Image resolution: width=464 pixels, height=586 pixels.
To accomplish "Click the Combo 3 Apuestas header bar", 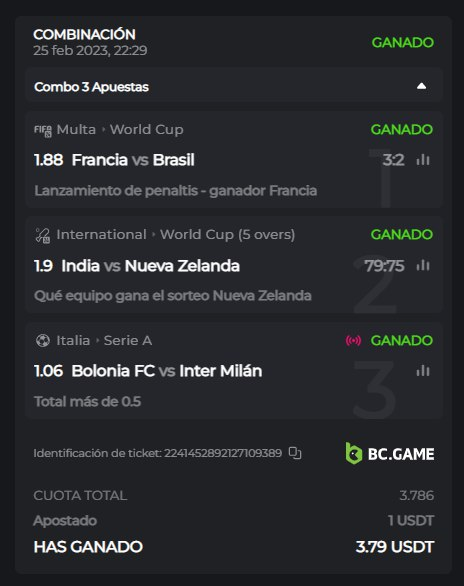I will 234,86.
